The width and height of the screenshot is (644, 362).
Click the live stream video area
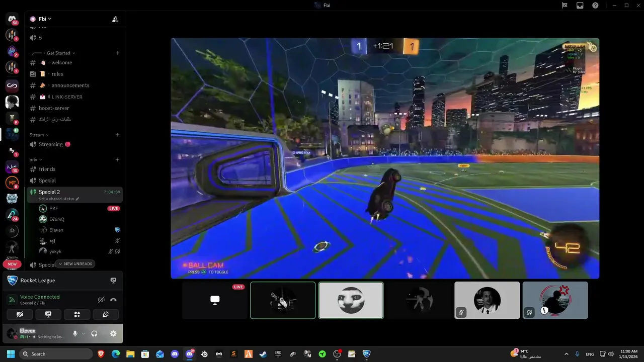click(x=385, y=158)
